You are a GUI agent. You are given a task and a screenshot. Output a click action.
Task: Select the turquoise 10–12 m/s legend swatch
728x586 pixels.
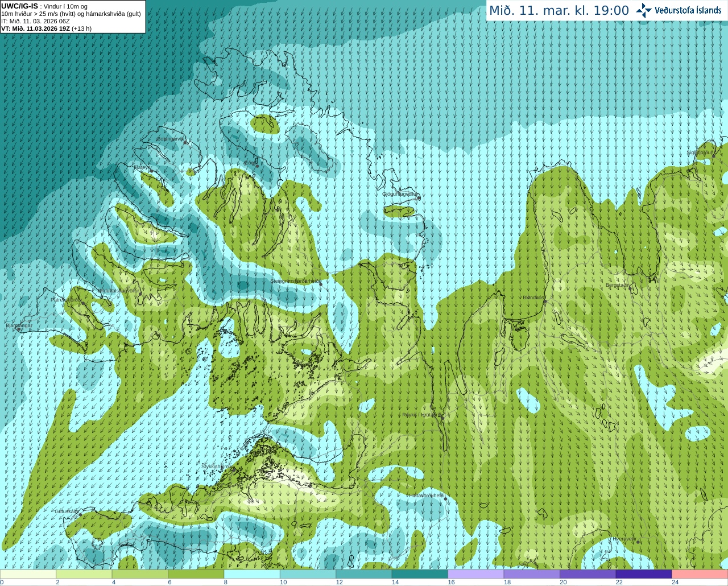click(x=308, y=574)
